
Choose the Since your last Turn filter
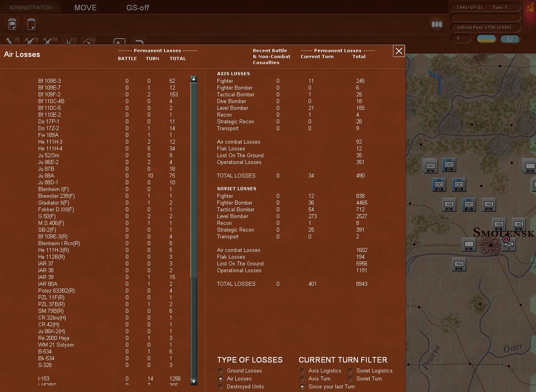(327, 386)
